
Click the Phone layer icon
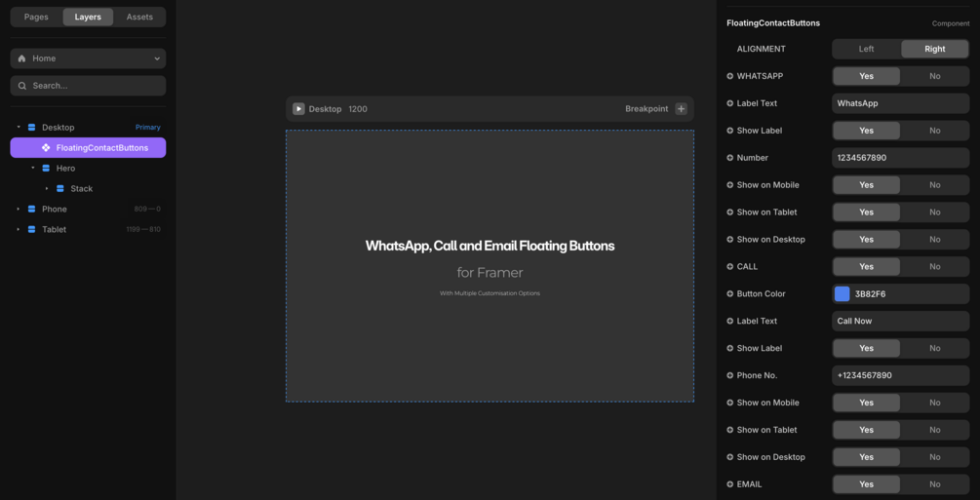[32, 209]
